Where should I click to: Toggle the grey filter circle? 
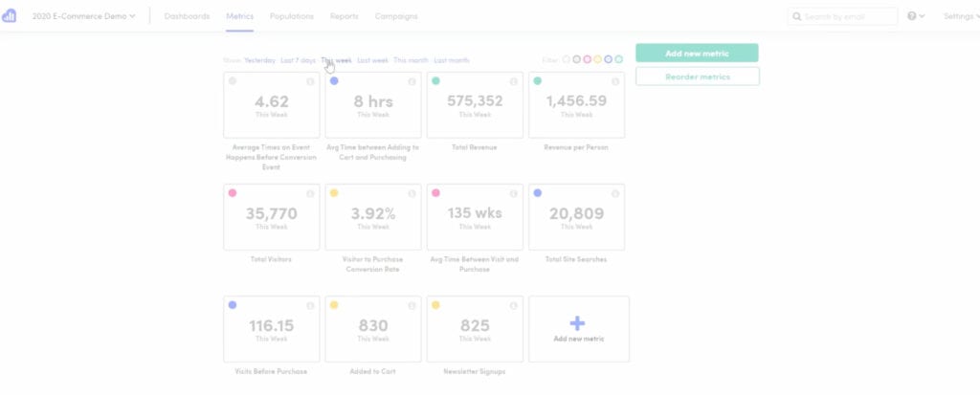(577, 60)
